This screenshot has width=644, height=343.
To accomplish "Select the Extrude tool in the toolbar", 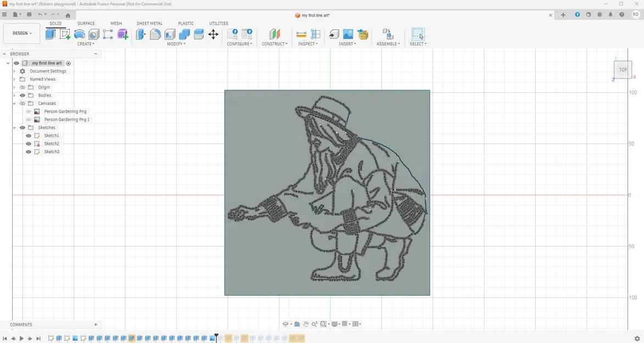I will pos(50,34).
